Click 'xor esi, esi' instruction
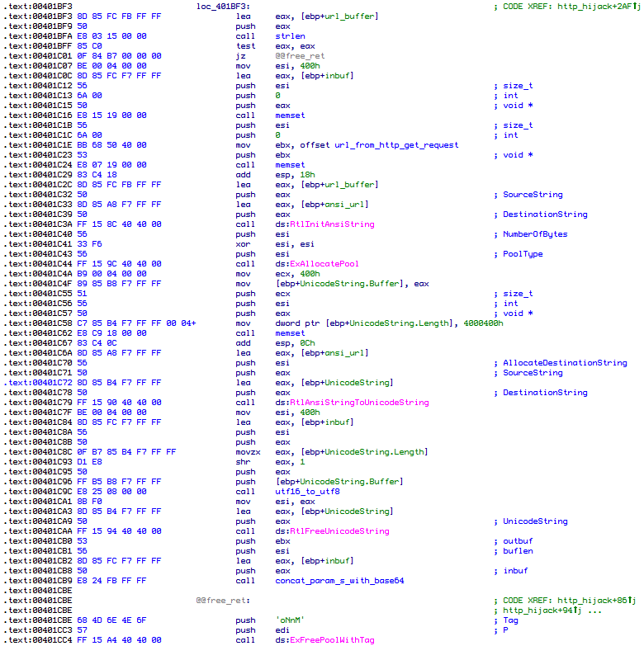This screenshot has height=646, width=644. coord(275,244)
